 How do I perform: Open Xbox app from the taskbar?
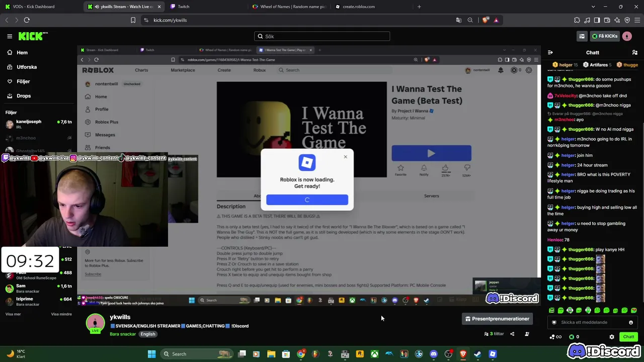(x=374, y=354)
